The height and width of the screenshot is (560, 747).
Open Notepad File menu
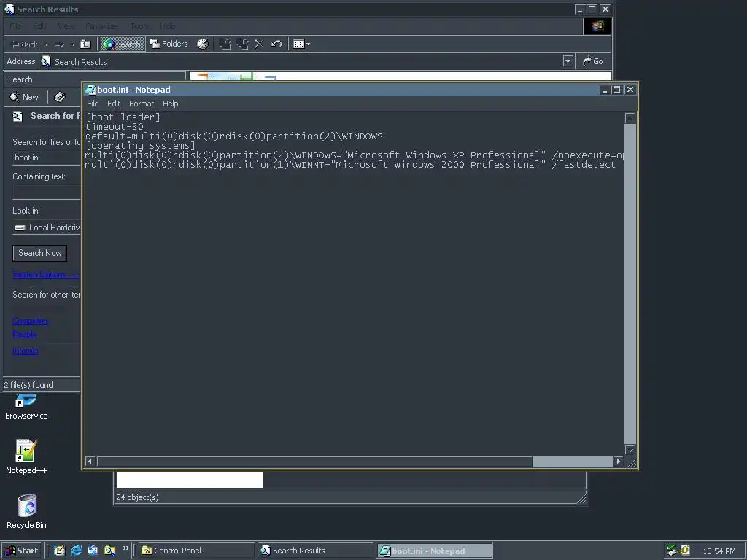(93, 104)
